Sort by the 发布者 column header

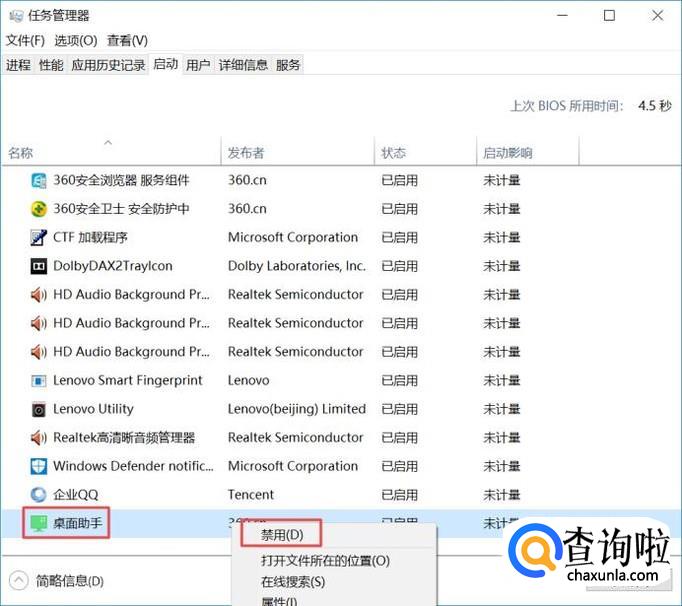[246, 153]
